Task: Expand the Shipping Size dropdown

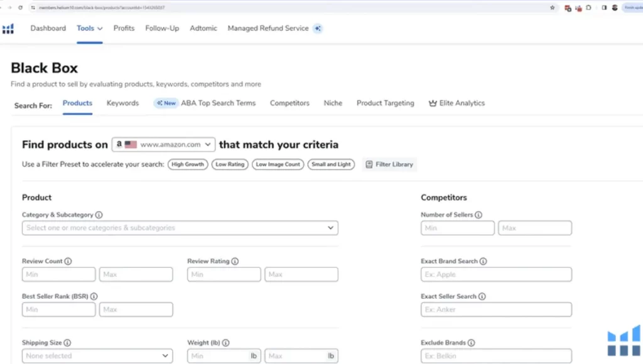Action: tap(97, 356)
